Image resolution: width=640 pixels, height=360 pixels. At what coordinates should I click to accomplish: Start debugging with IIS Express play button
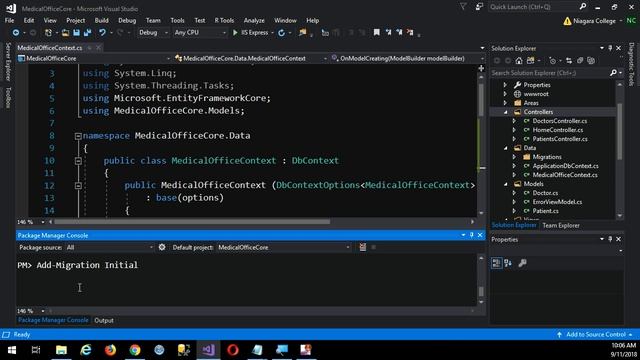(x=235, y=33)
